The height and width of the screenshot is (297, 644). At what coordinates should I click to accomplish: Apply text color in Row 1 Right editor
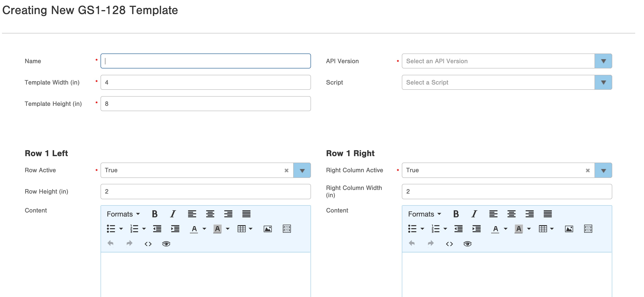click(495, 229)
